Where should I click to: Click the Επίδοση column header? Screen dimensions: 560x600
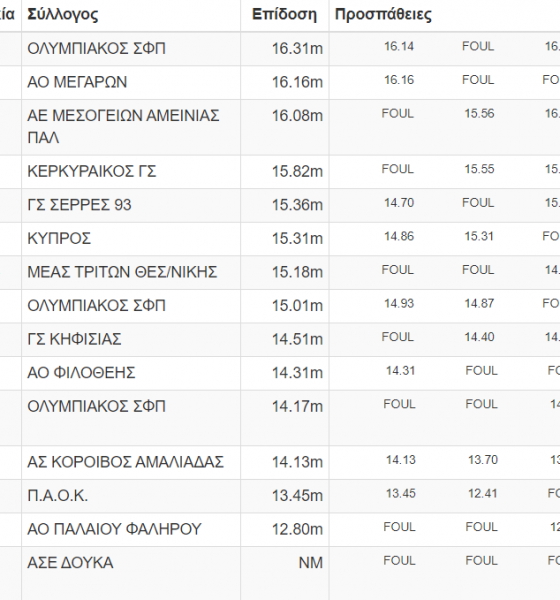(x=284, y=15)
